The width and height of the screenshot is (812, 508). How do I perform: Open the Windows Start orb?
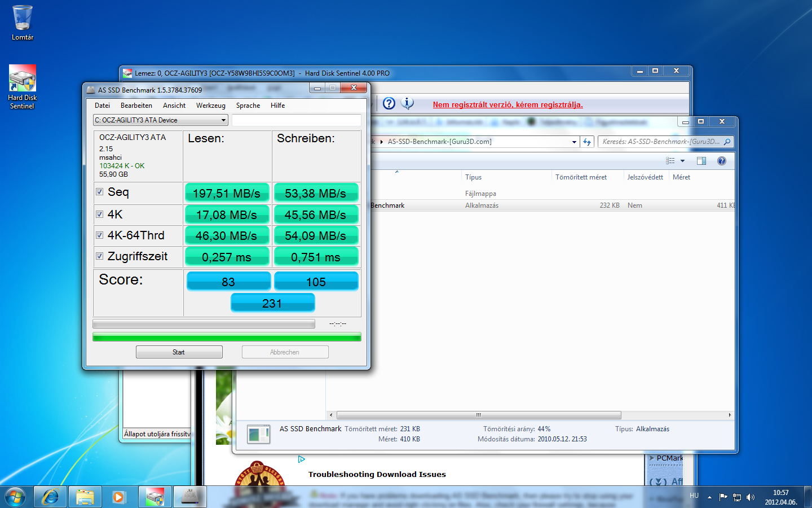[x=15, y=497]
